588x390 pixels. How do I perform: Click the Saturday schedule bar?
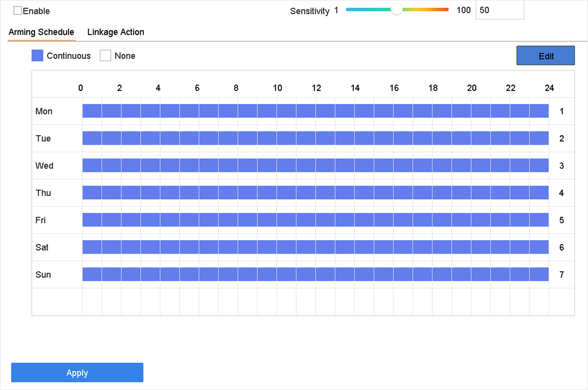point(315,247)
